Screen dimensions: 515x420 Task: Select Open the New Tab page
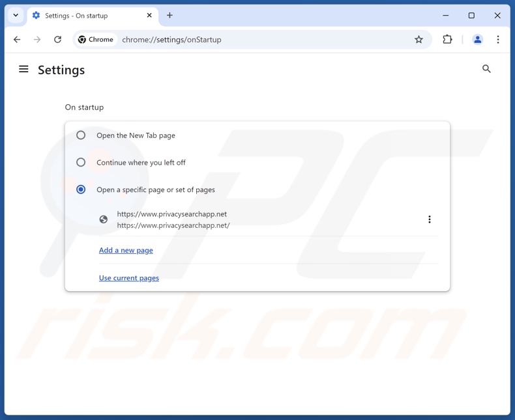click(81, 135)
